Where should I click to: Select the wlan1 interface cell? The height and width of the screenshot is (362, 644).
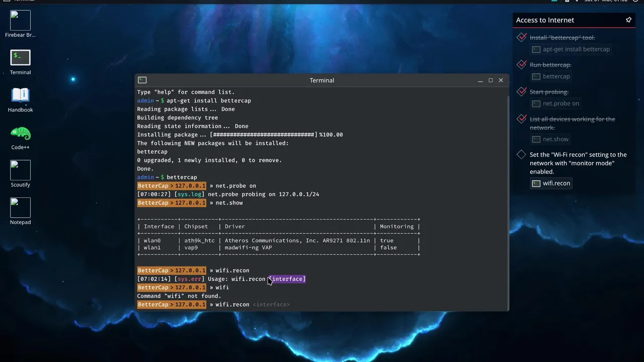click(152, 248)
